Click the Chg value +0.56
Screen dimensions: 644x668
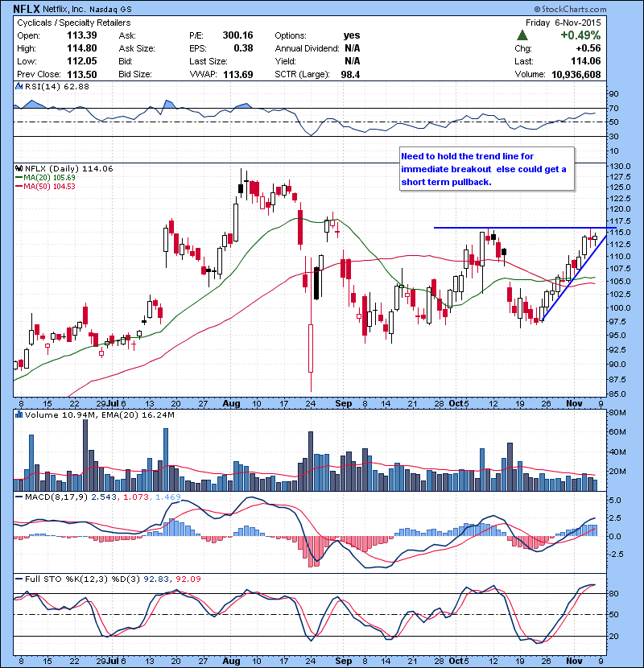[588, 48]
